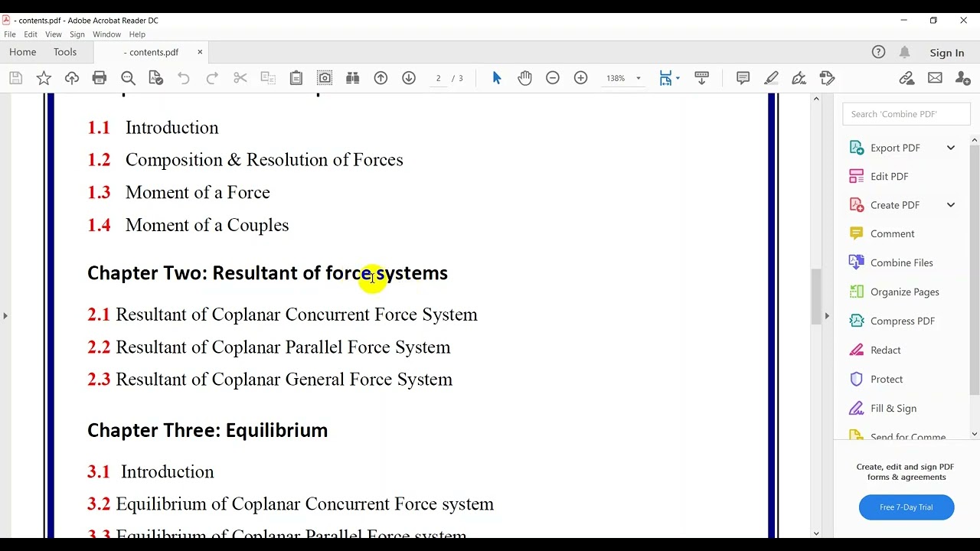Viewport: 980px width, 551px height.
Task: Open the Find text magnifier tool
Action: pos(128,78)
